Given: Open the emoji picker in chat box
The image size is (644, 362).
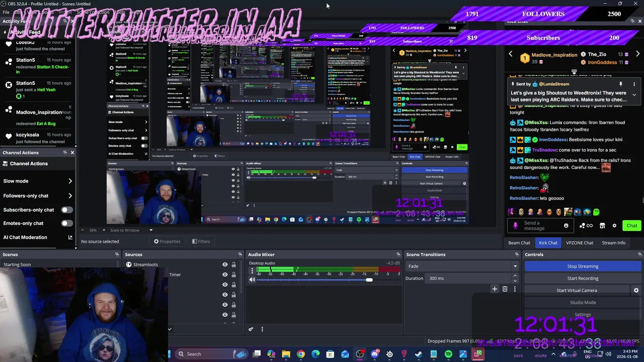Looking at the screenshot, I should [x=566, y=226].
